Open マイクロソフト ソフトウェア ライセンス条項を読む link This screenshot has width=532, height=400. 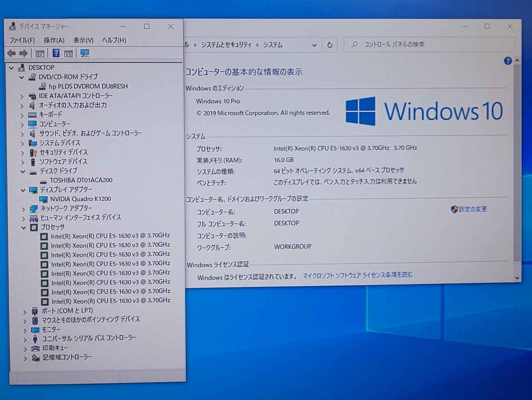pos(358,275)
